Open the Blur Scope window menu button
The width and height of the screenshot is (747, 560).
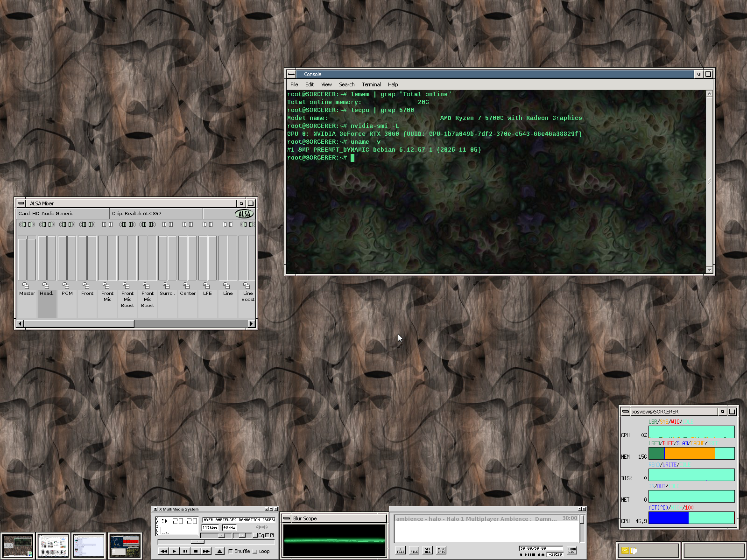point(287,518)
